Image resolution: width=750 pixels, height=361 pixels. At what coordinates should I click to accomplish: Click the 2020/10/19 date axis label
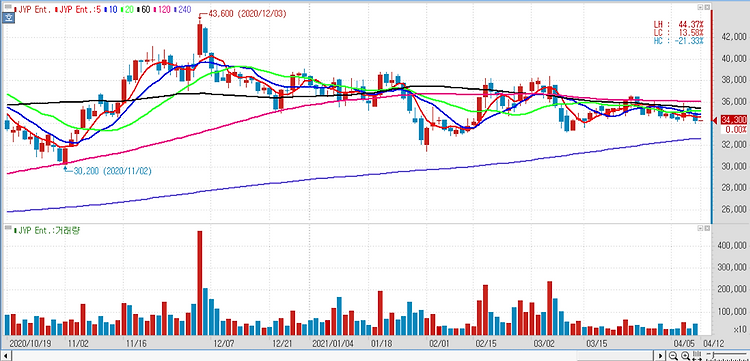[x=31, y=343]
